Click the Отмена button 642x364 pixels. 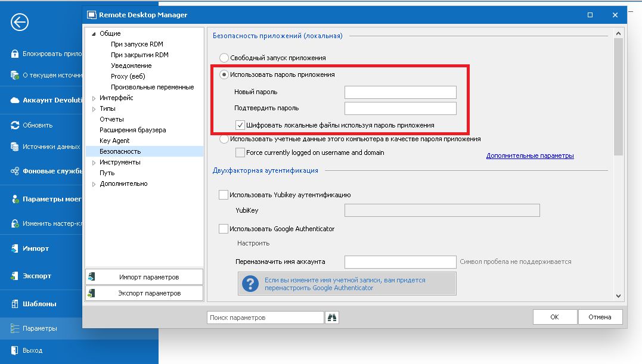coord(600,317)
